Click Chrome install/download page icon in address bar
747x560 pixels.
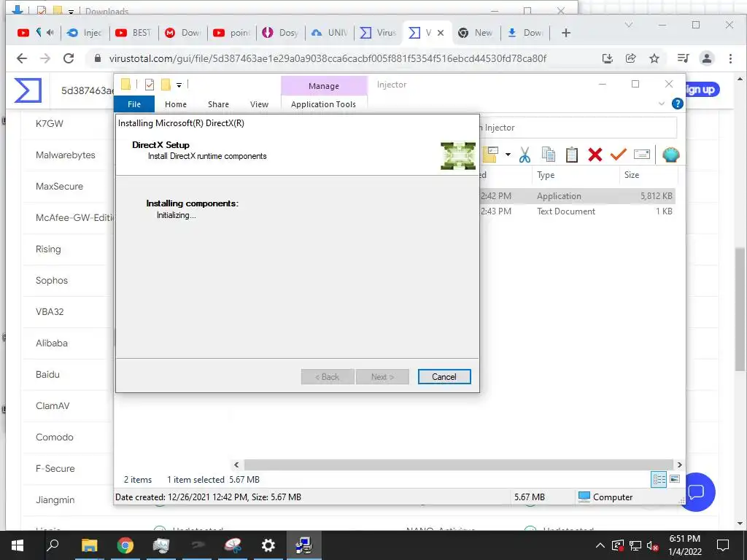tap(607, 58)
